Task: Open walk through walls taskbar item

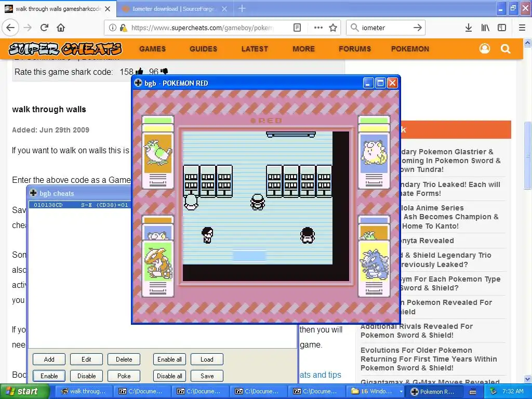Action: point(84,392)
